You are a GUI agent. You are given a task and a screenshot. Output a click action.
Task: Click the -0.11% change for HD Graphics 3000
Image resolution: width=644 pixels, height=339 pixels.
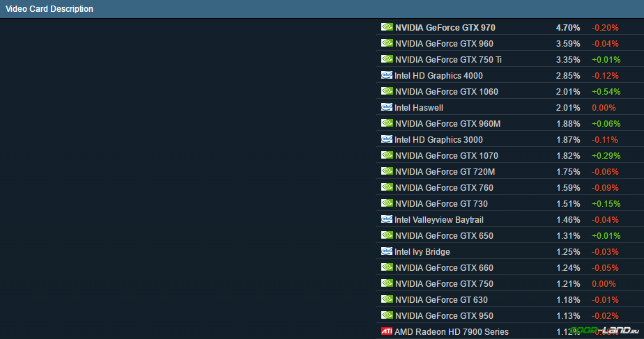[605, 140]
